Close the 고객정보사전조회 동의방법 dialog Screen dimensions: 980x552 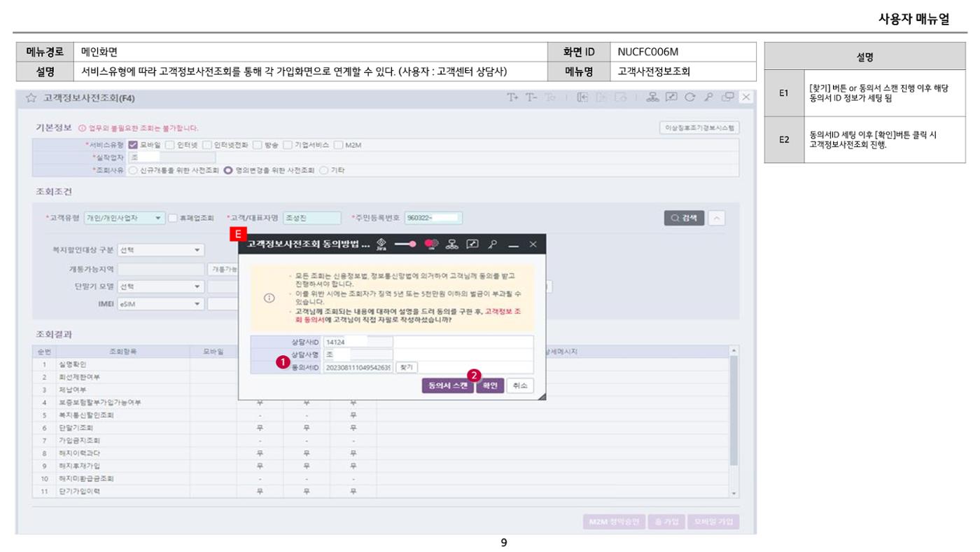tap(533, 244)
